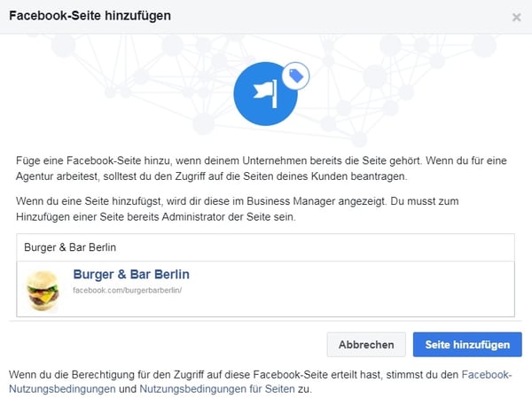Click the word Agentur in the first paragraph

[x=35, y=176]
